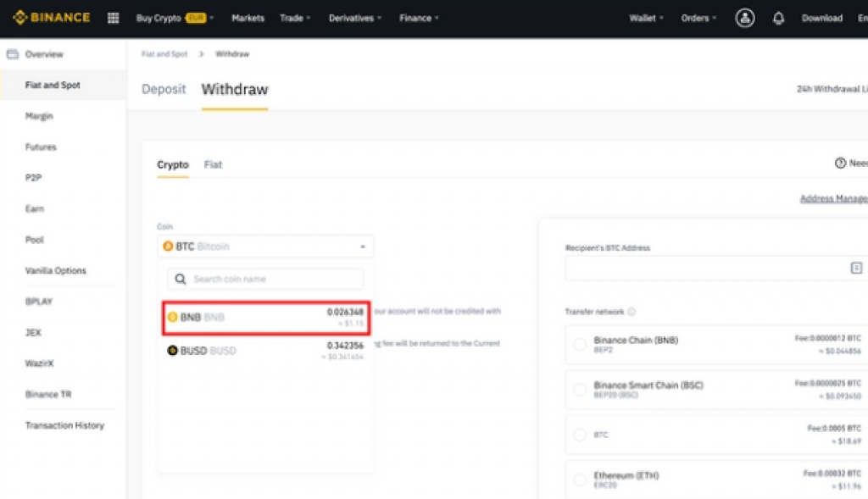
Task: Click the Overview wallet icon
Action: pos(12,54)
